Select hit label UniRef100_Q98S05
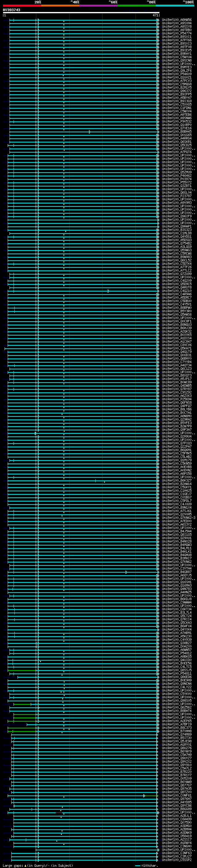Image resolution: width=197 pixels, height=868 pixels. (x=177, y=701)
